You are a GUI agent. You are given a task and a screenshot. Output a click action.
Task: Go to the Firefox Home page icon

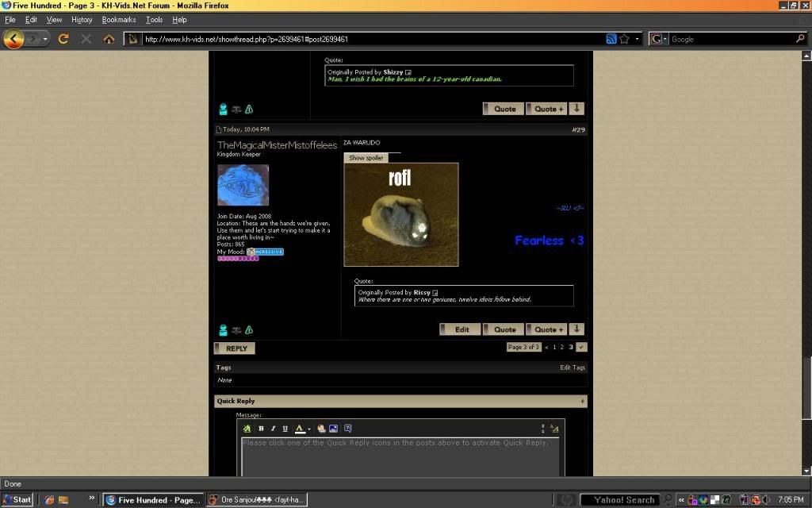pos(109,39)
